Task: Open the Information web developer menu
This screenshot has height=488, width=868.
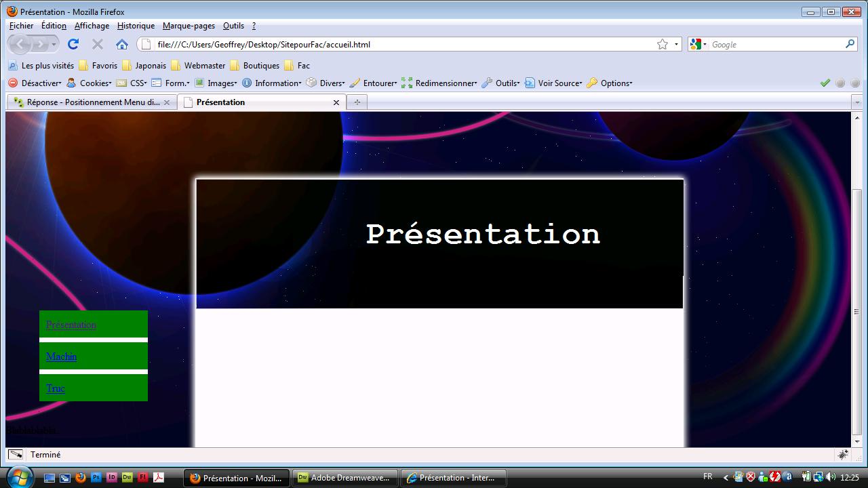Action: pos(271,83)
